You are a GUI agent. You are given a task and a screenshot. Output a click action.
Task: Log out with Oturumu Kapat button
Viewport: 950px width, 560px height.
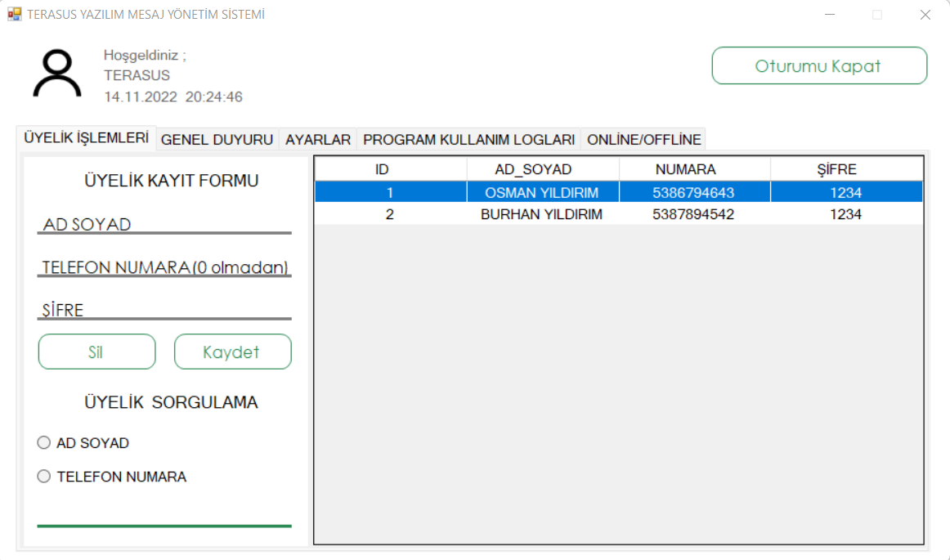click(x=819, y=65)
